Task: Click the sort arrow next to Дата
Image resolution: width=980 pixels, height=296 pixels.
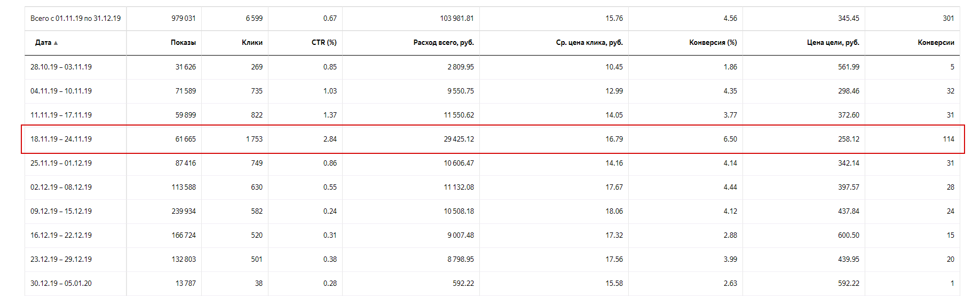Action: pyautogui.click(x=56, y=43)
